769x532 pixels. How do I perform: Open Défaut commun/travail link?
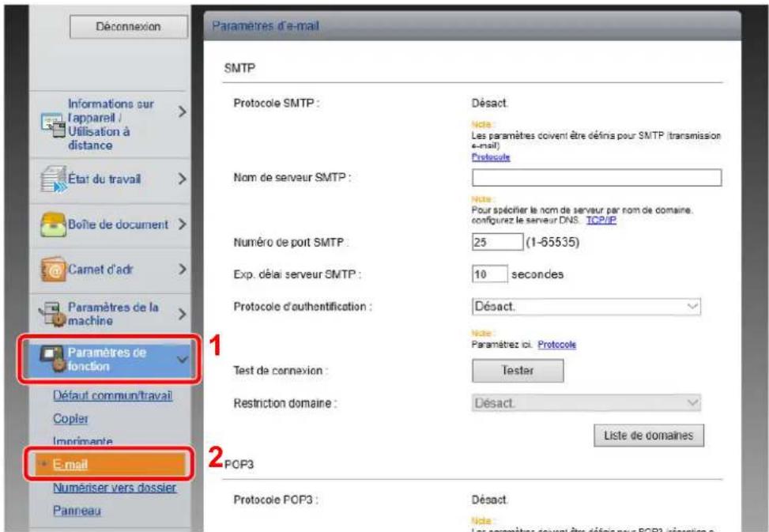point(113,396)
